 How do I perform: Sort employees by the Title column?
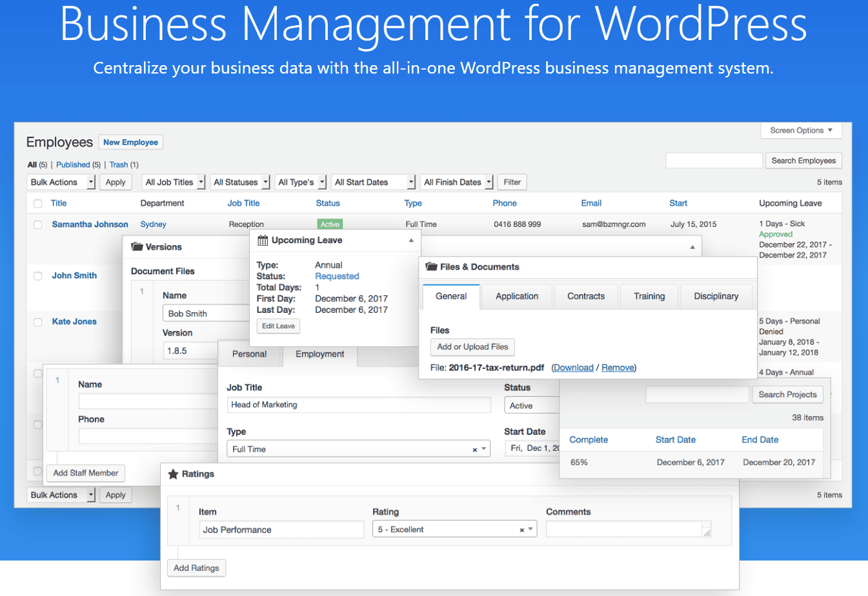tap(59, 203)
